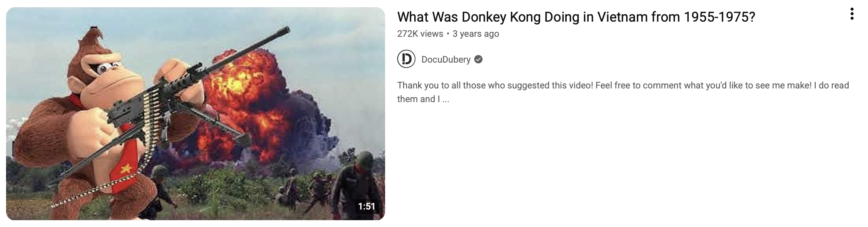The image size is (868, 227).
Task: Click the helmeted soldier at thumbnail's right
Action: tap(354, 186)
